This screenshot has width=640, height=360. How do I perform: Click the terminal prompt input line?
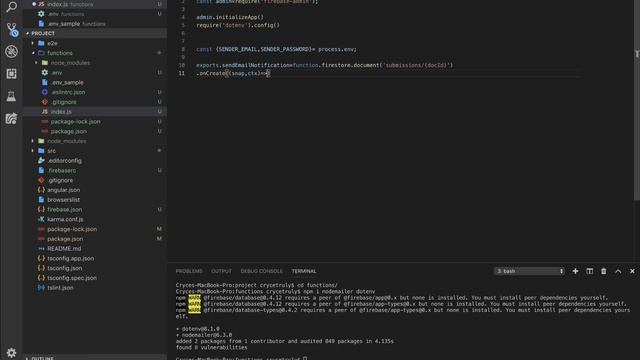pyautogui.click(x=241, y=358)
